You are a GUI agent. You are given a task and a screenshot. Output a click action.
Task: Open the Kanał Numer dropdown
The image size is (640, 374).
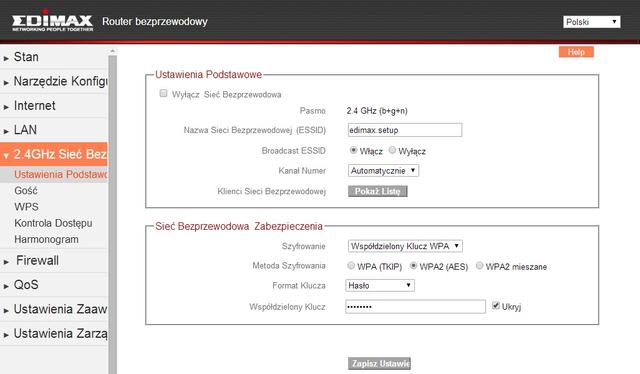point(383,171)
